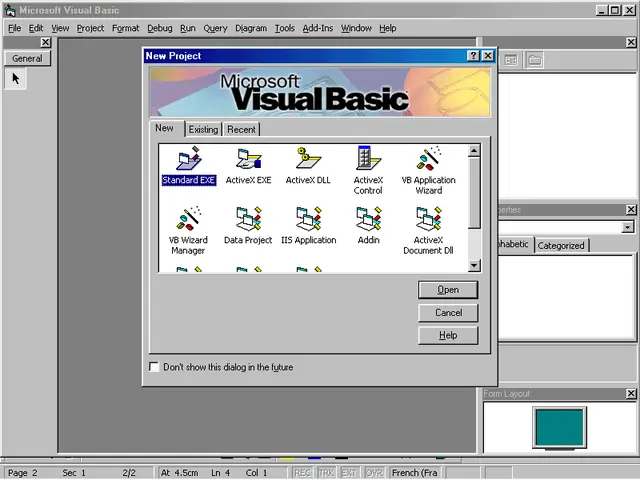Click the Page 2 status bar text
Image resolution: width=640 pixels, height=480 pixels.
[22, 473]
